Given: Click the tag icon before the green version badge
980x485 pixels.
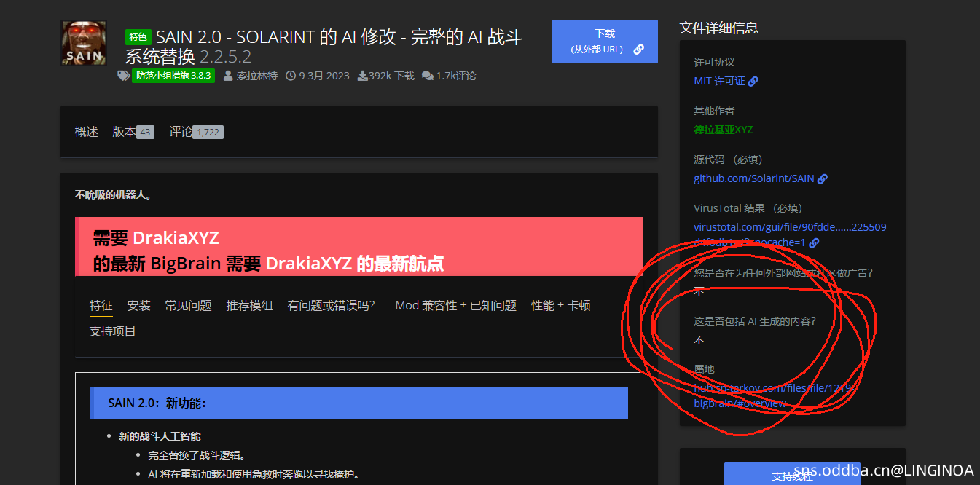Looking at the screenshot, I should (124, 76).
